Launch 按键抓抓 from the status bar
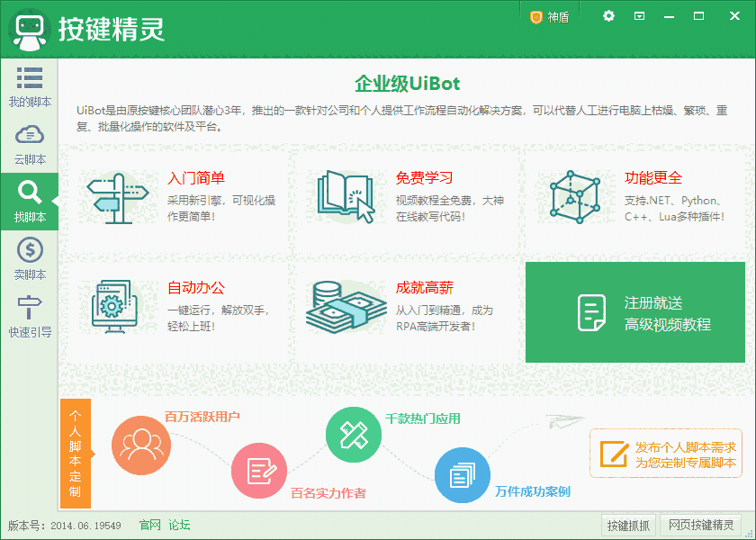This screenshot has width=756, height=540. pos(629,525)
